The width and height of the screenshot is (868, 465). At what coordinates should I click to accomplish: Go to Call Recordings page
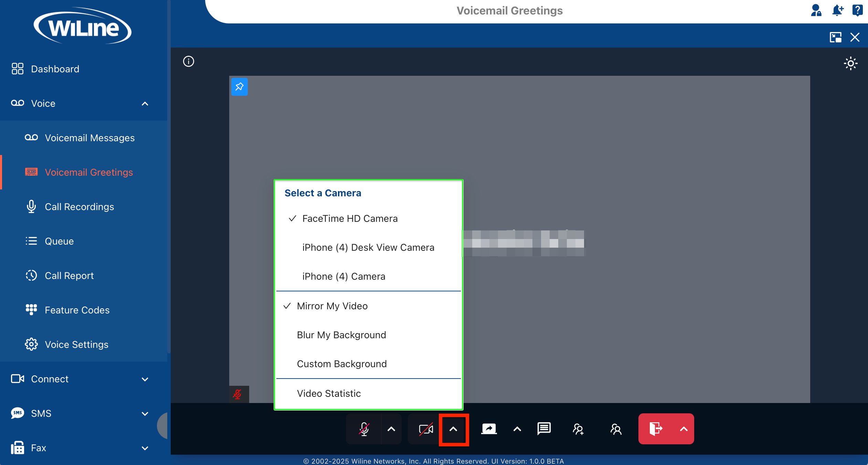coord(79,207)
